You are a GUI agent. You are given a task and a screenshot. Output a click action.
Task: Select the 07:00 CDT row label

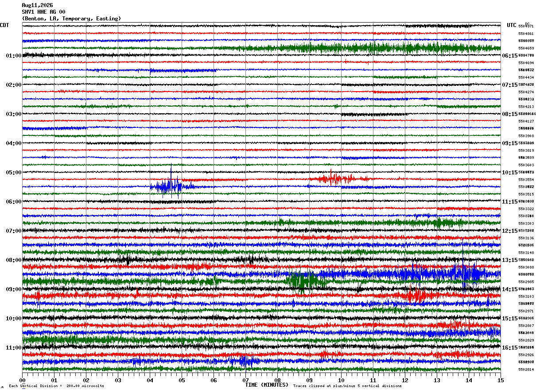coord(14,231)
